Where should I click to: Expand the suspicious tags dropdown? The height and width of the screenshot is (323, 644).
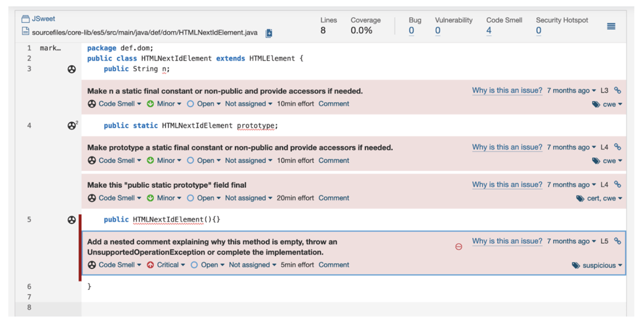pyautogui.click(x=598, y=266)
